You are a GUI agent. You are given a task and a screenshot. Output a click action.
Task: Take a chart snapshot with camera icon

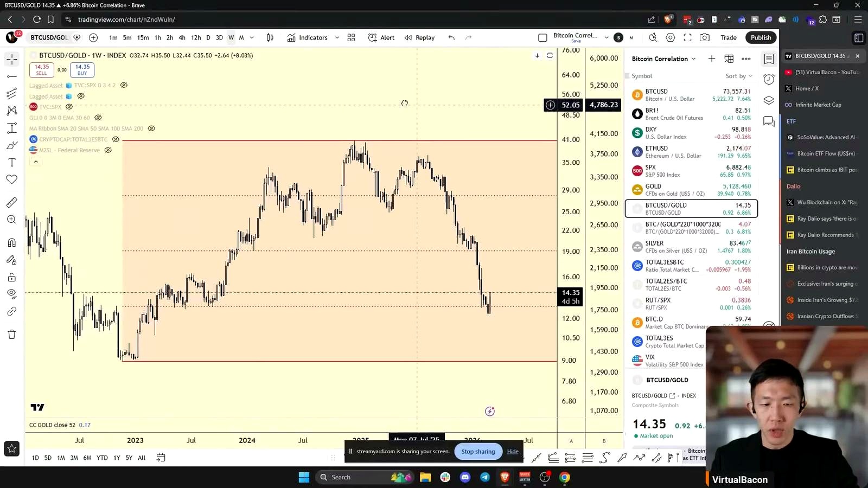pyautogui.click(x=704, y=37)
